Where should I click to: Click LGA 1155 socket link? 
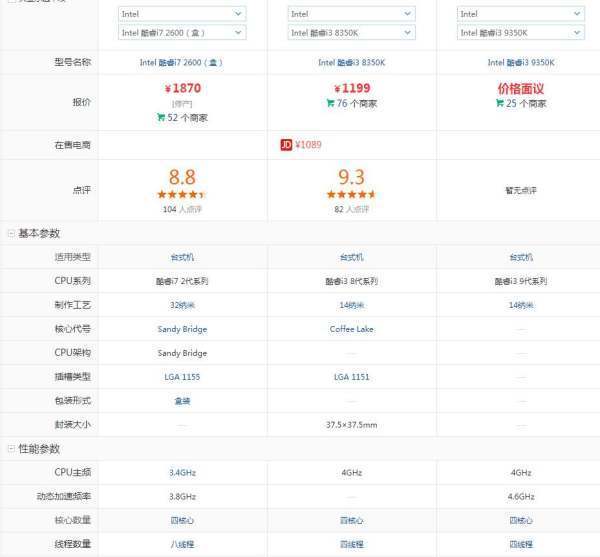click(x=182, y=377)
